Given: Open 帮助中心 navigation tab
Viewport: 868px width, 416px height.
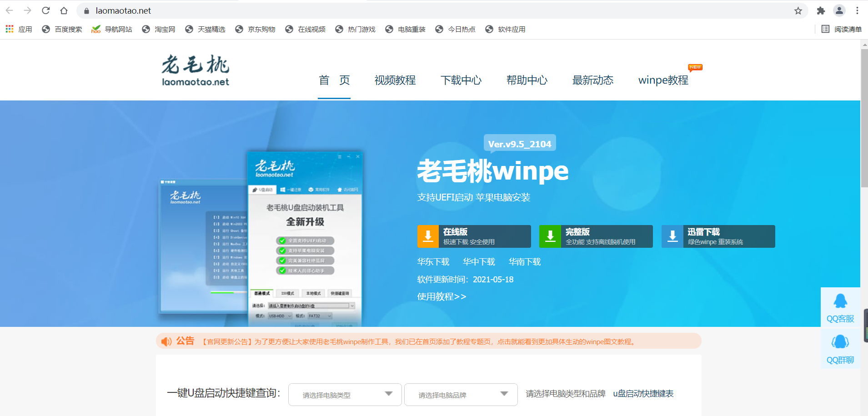Looking at the screenshot, I should point(527,80).
